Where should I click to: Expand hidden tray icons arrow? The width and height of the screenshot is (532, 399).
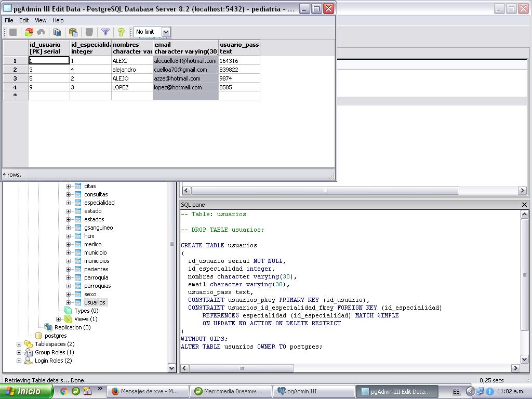470,392
